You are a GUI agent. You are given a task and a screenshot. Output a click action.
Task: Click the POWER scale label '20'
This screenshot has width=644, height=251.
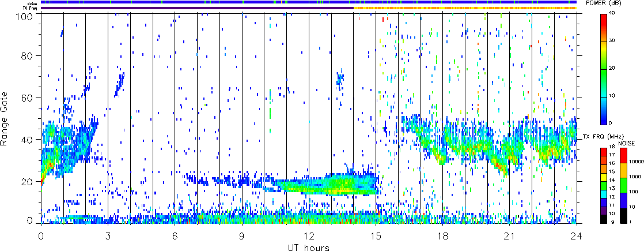coord(613,69)
